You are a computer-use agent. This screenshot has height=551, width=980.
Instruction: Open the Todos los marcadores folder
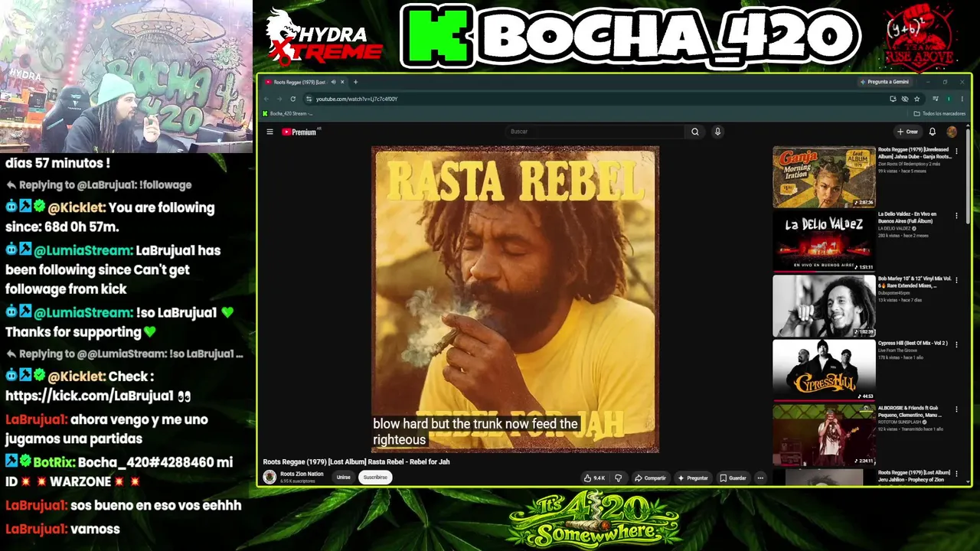pos(939,113)
